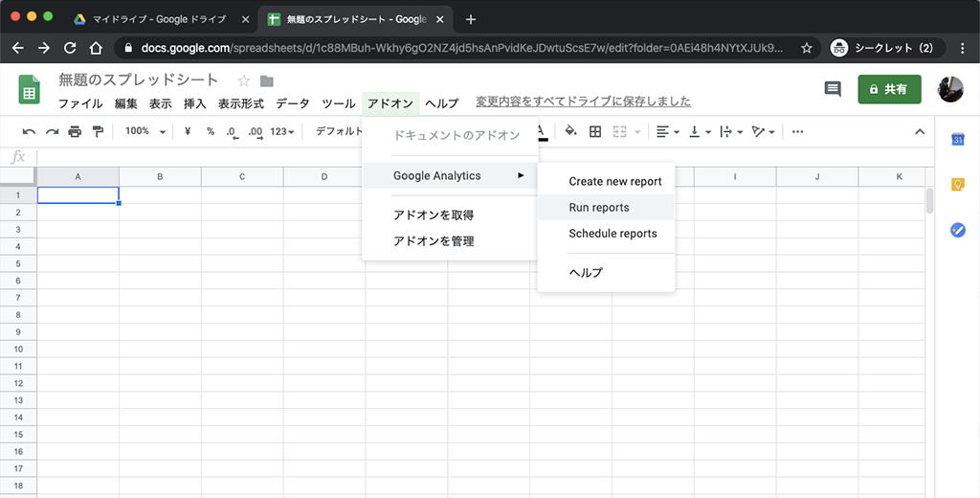Open the default font dropdown
The height and width of the screenshot is (498, 980).
coord(338,131)
